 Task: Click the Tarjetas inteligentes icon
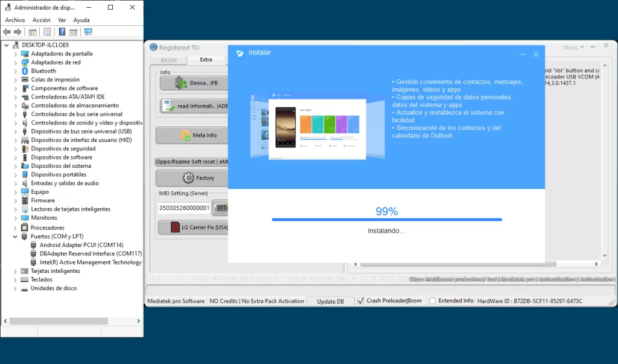24,271
